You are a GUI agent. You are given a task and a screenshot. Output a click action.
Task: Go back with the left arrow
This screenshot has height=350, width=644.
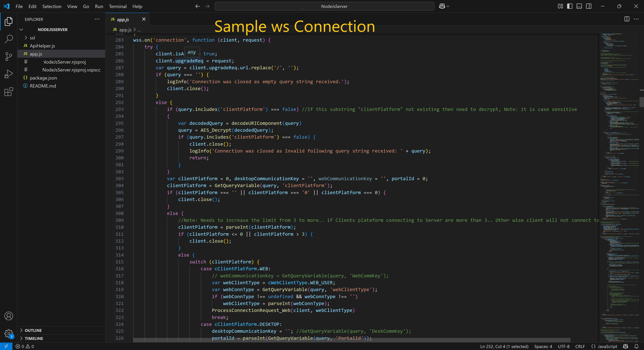[x=197, y=6]
